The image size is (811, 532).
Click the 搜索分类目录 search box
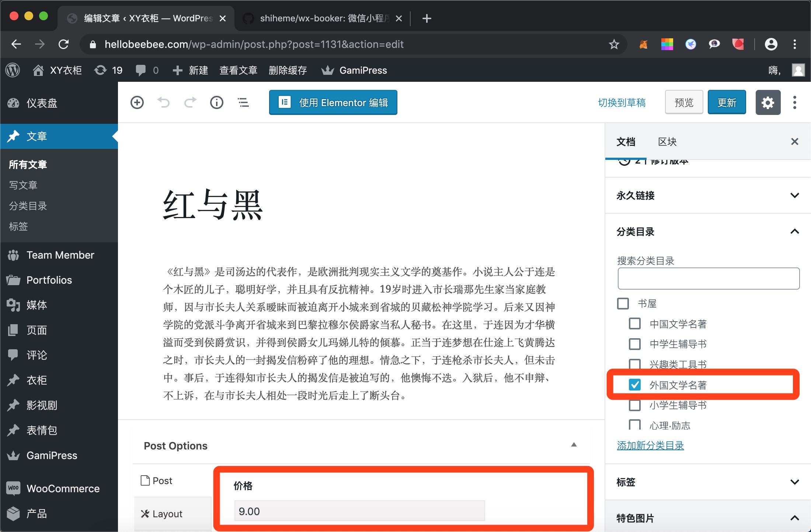tap(709, 279)
